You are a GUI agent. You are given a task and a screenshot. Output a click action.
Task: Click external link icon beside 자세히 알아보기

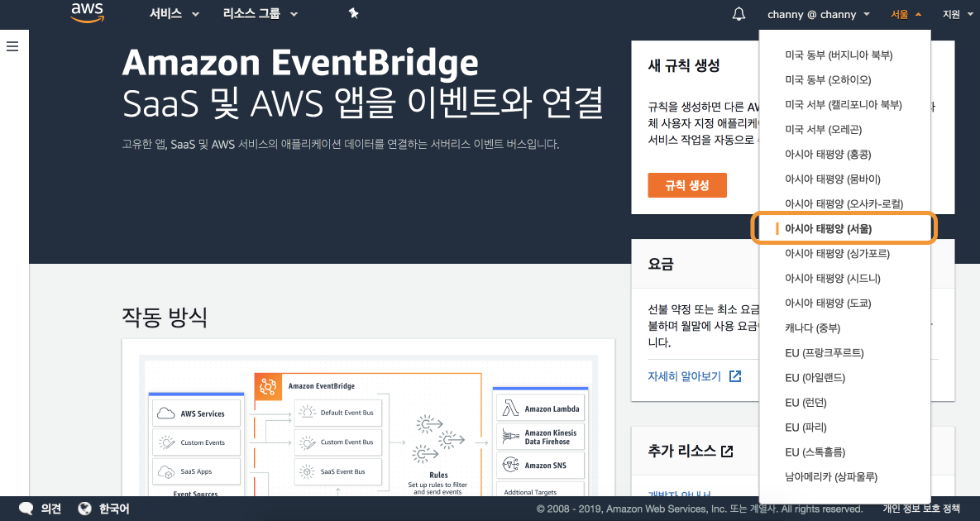735,376
